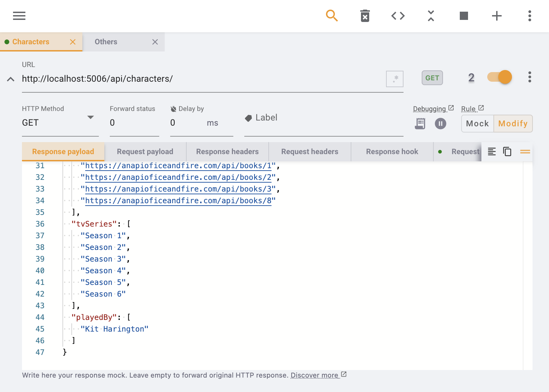This screenshot has height=392, width=549.
Task: Open the Response headers tab
Action: click(x=227, y=152)
